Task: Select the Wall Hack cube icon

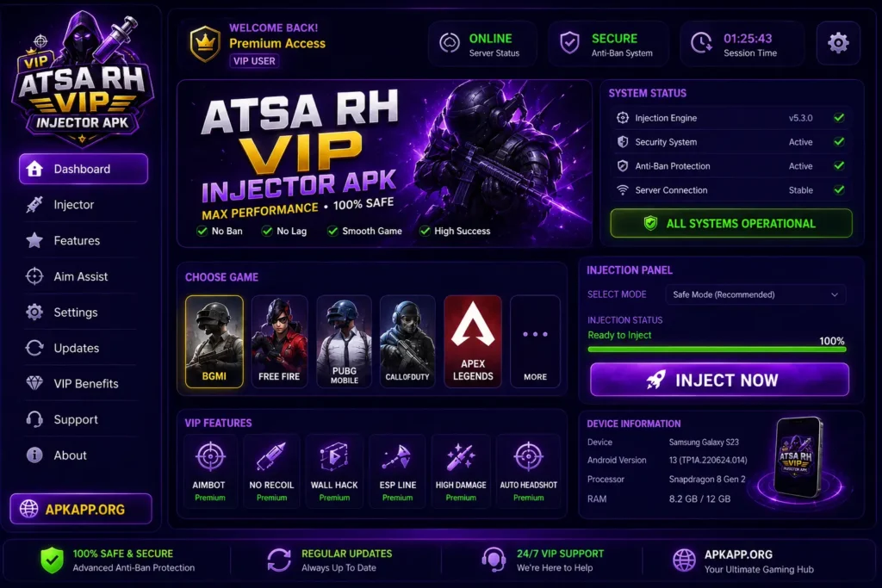Action: pyautogui.click(x=334, y=456)
